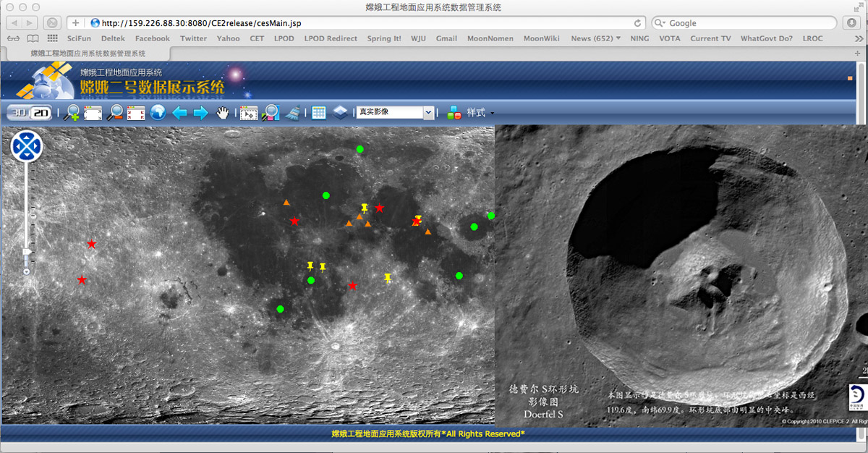
Task: Toggle the grid overlay icon
Action: click(318, 112)
